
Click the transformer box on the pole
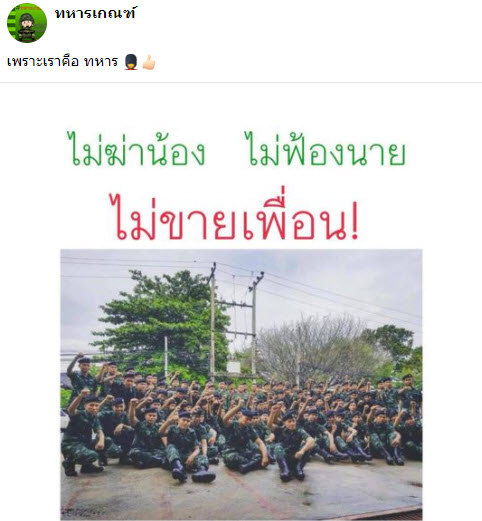coord(234,367)
